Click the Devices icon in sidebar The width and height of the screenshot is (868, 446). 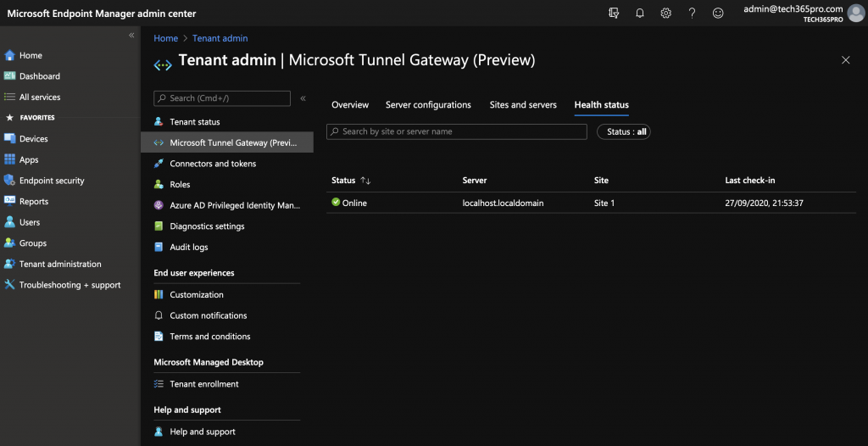point(10,139)
